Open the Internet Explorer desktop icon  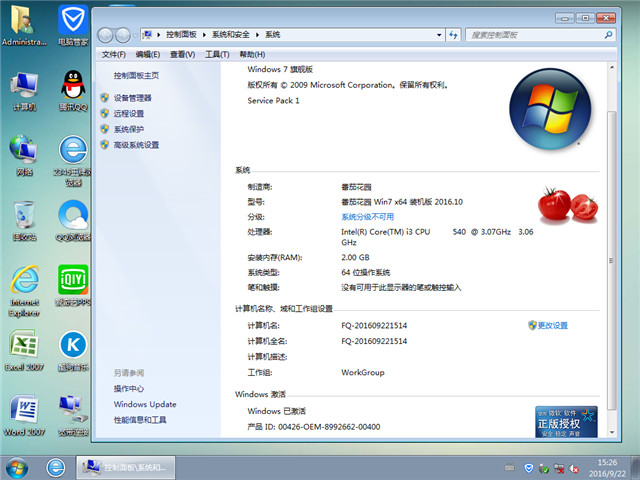(x=24, y=291)
